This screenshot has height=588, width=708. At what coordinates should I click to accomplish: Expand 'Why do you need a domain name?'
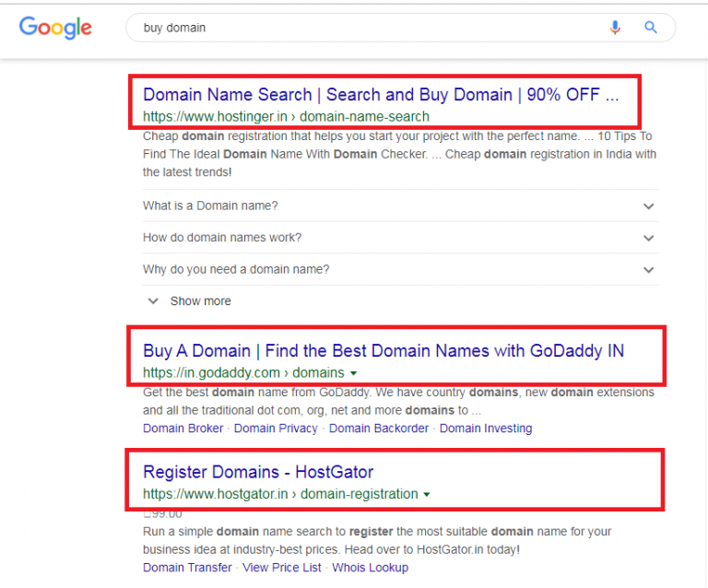point(400,269)
